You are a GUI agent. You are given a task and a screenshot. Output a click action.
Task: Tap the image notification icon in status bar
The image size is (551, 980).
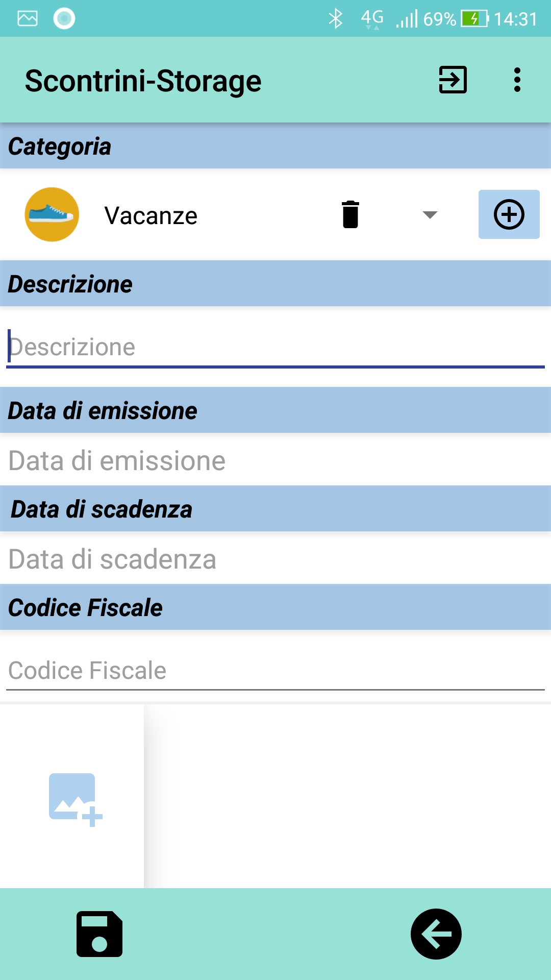tap(28, 19)
